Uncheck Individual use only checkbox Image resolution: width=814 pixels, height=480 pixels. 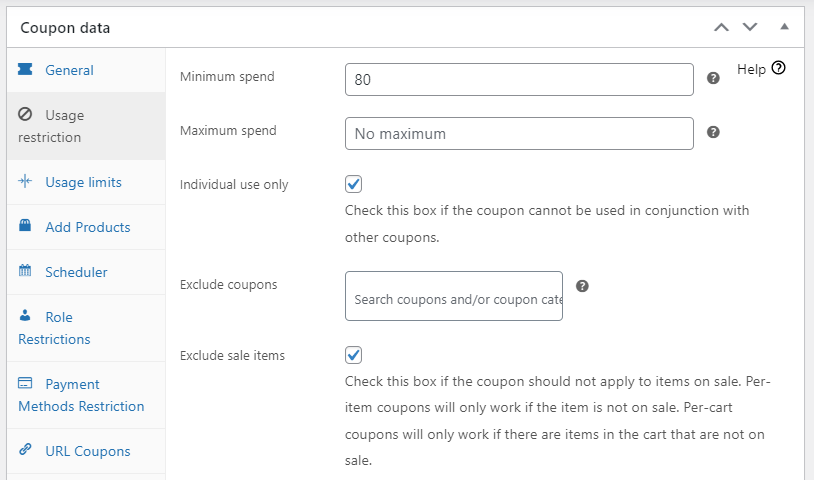point(354,184)
